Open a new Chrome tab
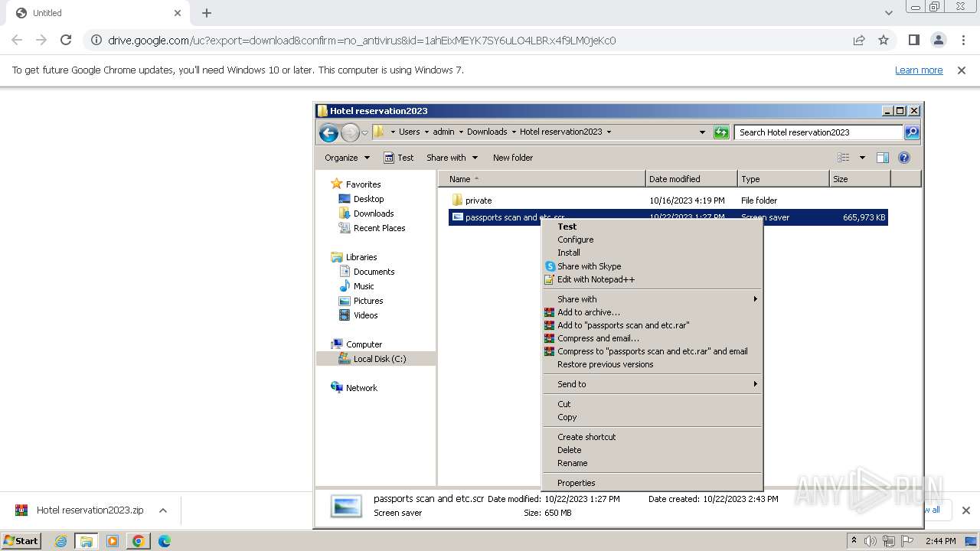980x551 pixels. [x=207, y=13]
